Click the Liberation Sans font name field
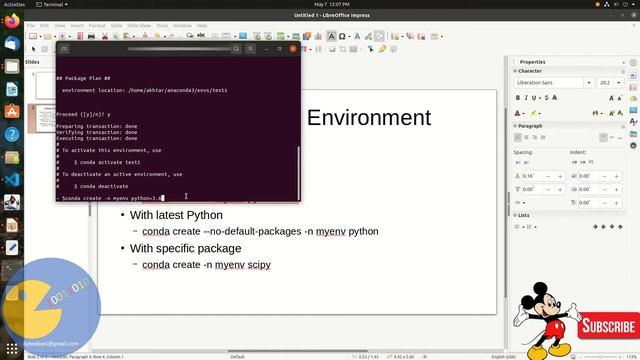 549,83
